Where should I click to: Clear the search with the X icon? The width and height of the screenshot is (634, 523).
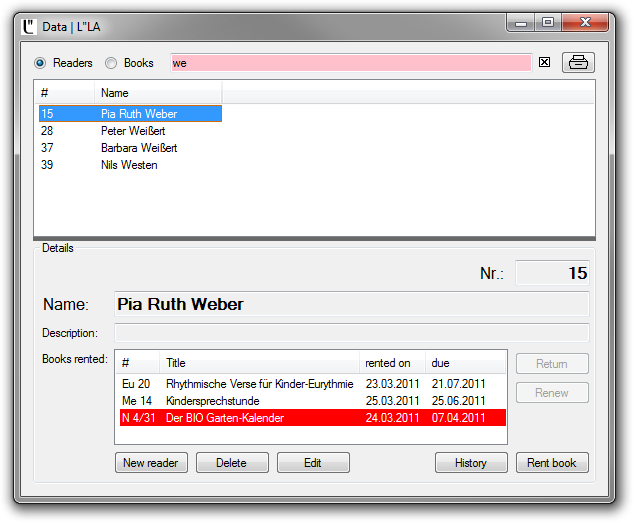click(545, 63)
